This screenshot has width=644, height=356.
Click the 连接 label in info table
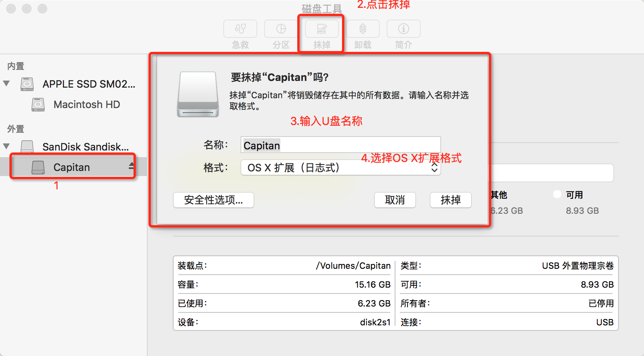pos(411,322)
